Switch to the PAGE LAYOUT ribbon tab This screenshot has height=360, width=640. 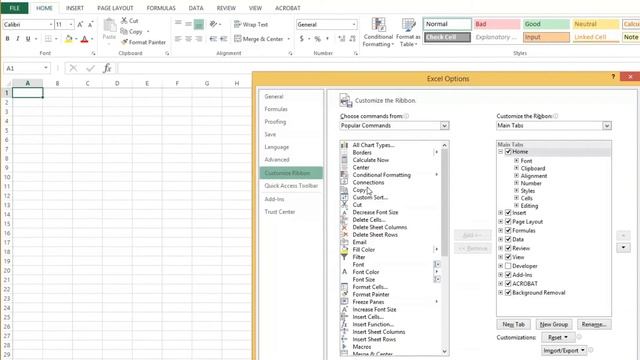click(x=115, y=8)
